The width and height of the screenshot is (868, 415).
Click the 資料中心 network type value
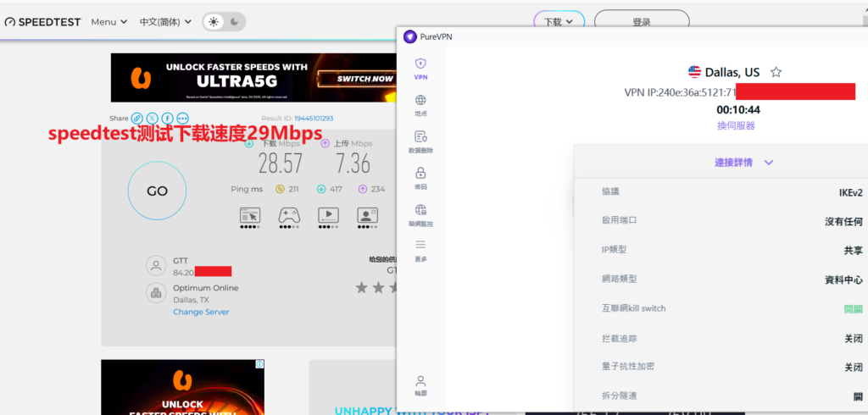(x=843, y=280)
